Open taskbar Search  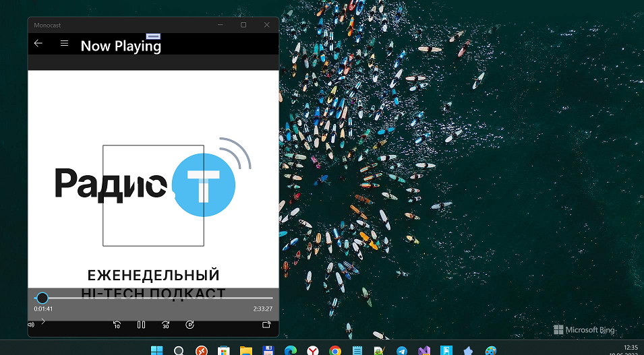179,351
